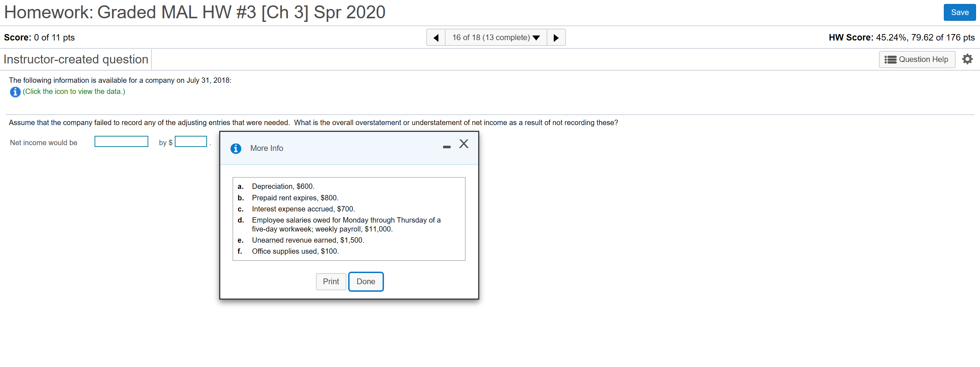Click the info icon in the More Info dialog
This screenshot has width=980, height=367.
[x=236, y=148]
